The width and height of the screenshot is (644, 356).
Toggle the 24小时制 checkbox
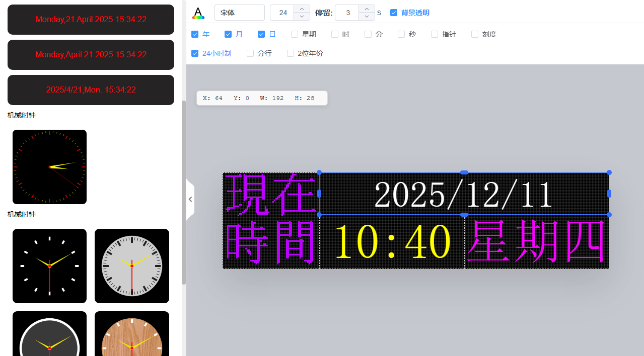click(195, 53)
